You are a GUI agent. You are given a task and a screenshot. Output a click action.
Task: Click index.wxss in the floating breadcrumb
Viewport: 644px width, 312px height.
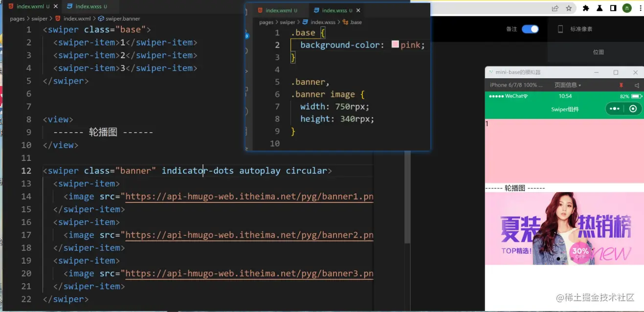[x=319, y=22]
